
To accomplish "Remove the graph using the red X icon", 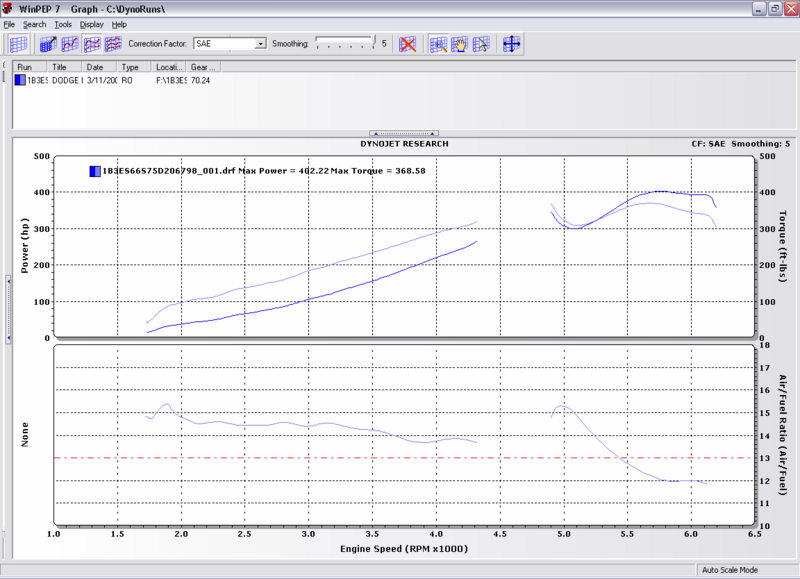I will [408, 43].
